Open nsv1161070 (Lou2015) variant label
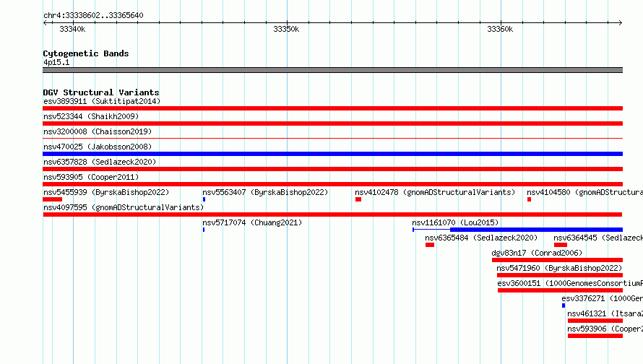The width and height of the screenshot is (643, 364). click(x=455, y=222)
